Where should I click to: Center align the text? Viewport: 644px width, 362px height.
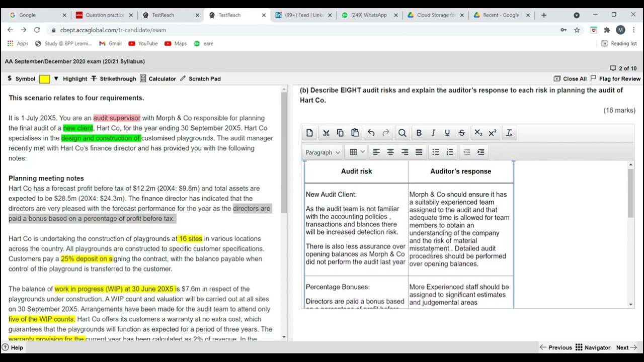(x=390, y=152)
